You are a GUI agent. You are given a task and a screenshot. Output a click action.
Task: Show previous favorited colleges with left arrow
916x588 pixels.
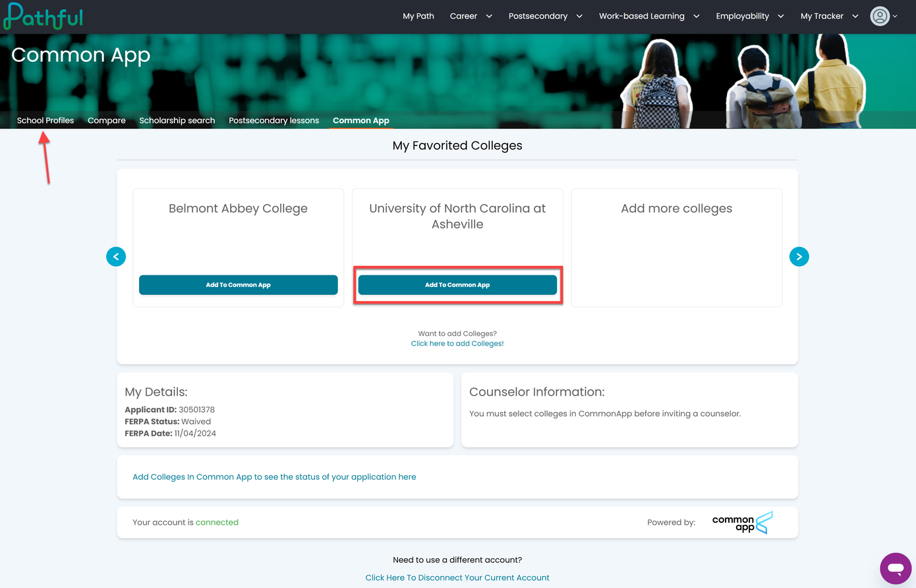[x=116, y=257]
